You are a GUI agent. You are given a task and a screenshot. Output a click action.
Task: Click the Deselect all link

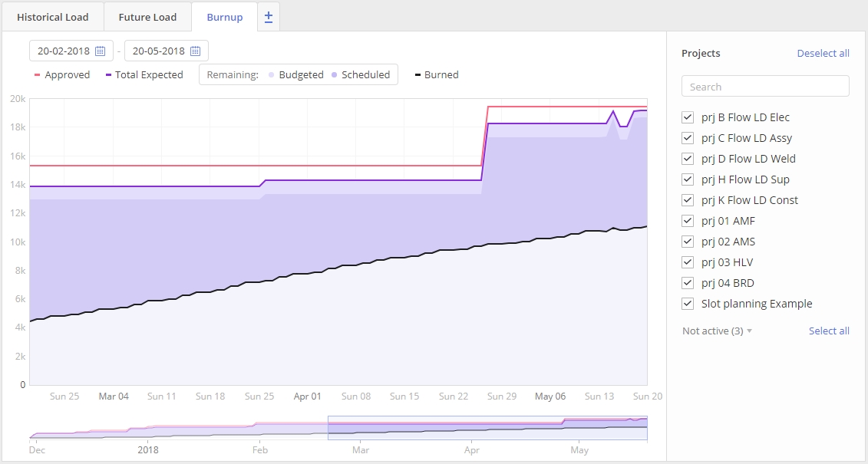823,53
